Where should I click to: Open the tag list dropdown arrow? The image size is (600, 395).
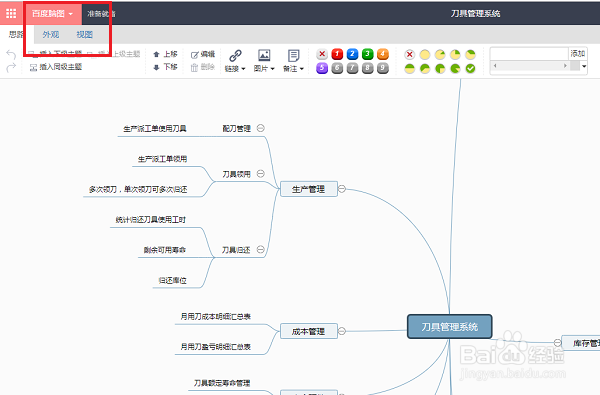click(584, 66)
